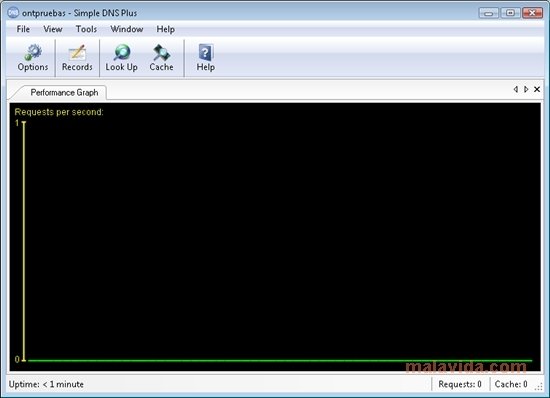Open the Window menu
Screen dimensions: 550x398
127,29
